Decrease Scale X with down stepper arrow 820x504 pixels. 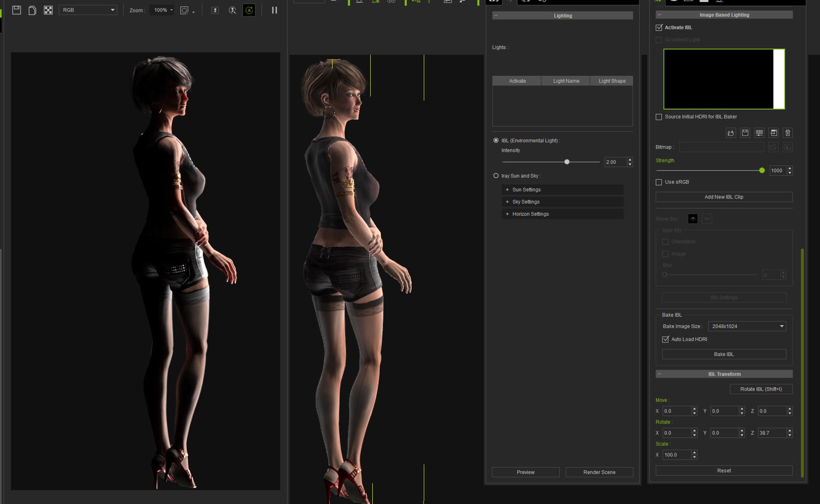tap(695, 457)
